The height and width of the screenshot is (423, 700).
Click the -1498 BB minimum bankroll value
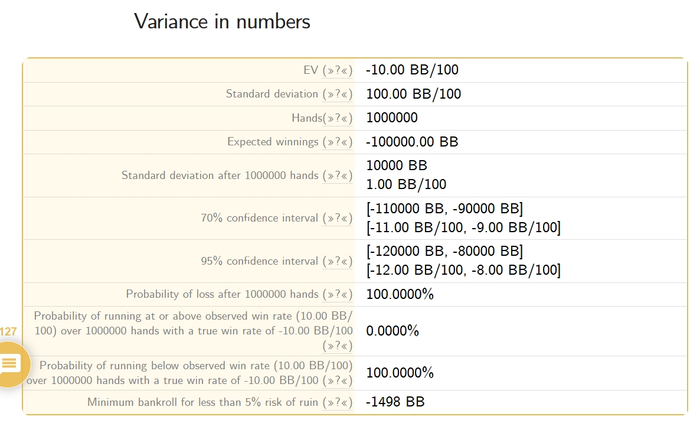pyautogui.click(x=396, y=402)
